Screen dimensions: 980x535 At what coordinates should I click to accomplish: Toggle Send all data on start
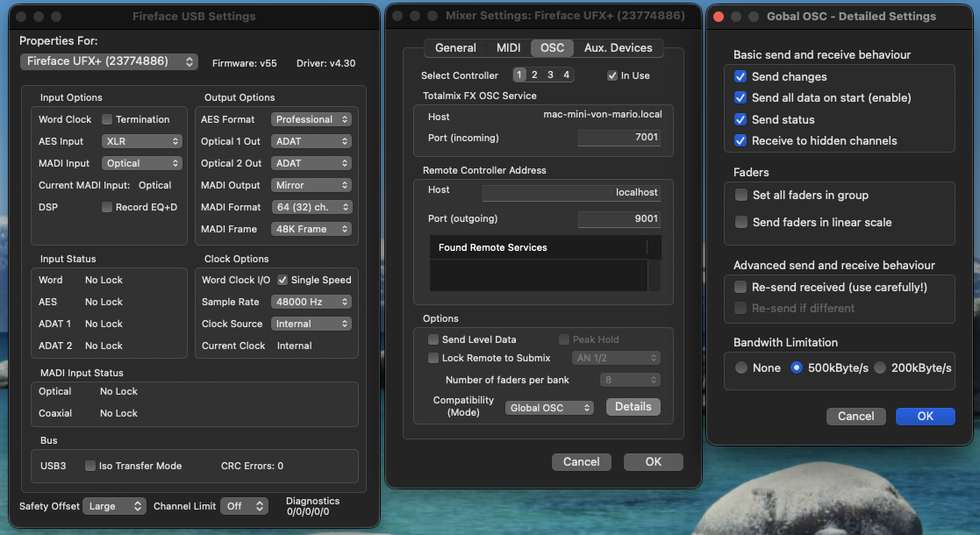pyautogui.click(x=740, y=97)
